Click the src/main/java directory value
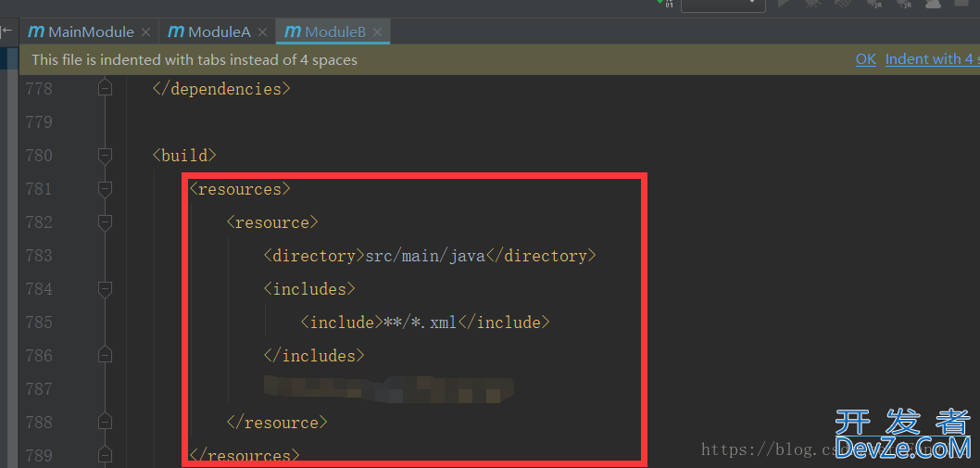 click(x=425, y=256)
